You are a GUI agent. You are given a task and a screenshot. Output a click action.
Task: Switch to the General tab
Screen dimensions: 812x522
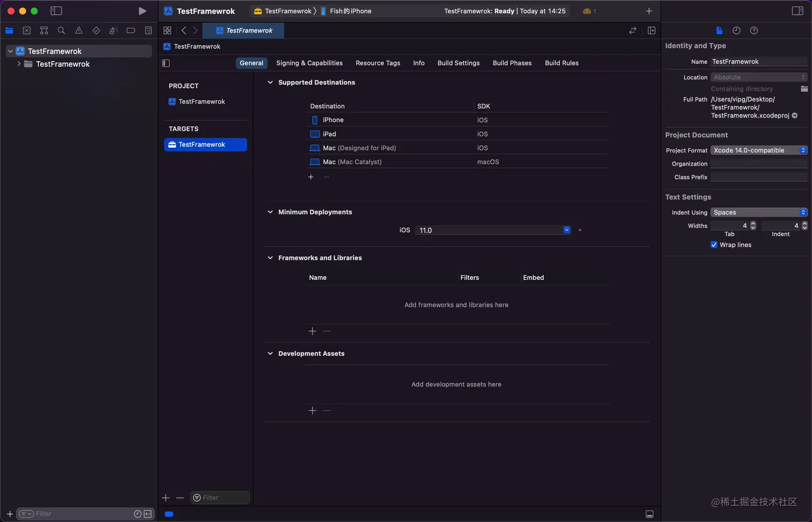coord(251,63)
